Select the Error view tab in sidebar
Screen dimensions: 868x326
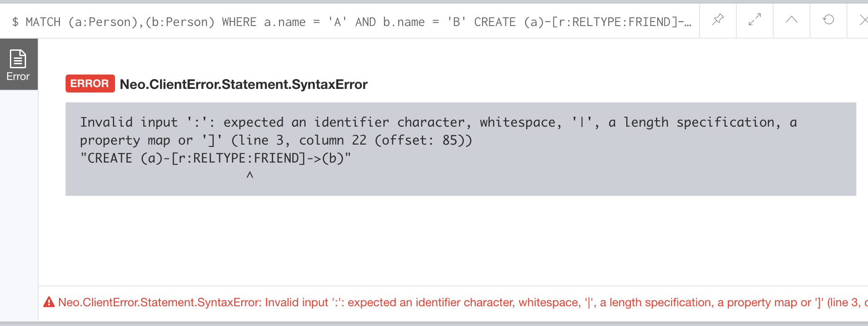pyautogui.click(x=18, y=64)
